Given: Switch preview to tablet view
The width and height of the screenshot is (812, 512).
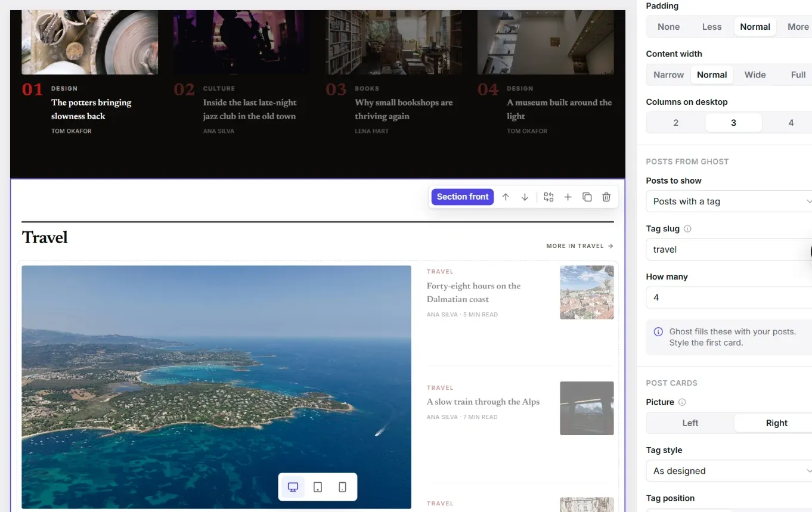Looking at the screenshot, I should pos(318,487).
